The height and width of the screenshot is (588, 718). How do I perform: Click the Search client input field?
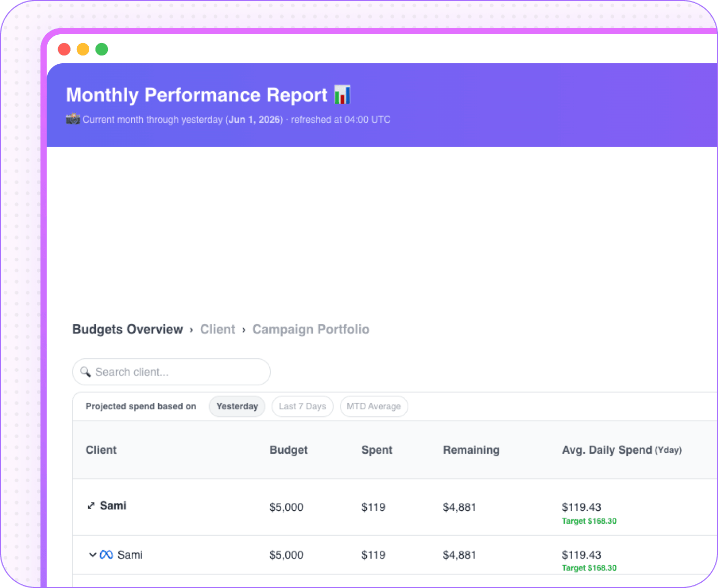(171, 372)
